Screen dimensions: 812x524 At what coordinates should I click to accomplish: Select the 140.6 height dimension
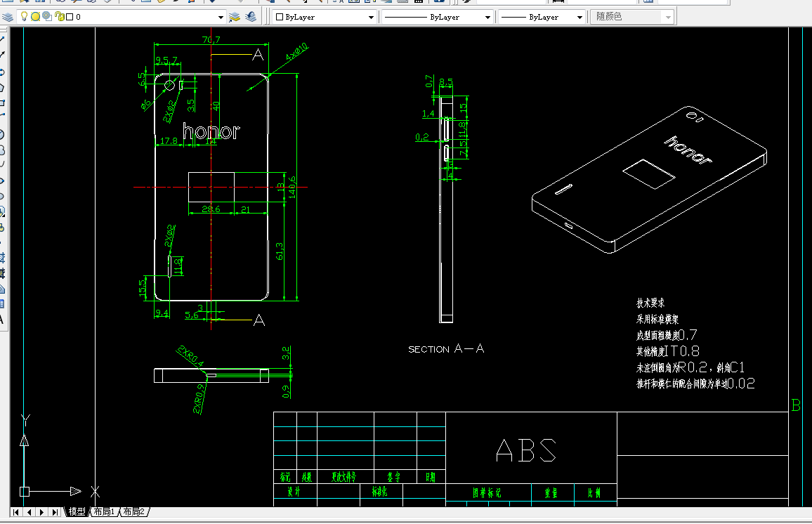292,187
